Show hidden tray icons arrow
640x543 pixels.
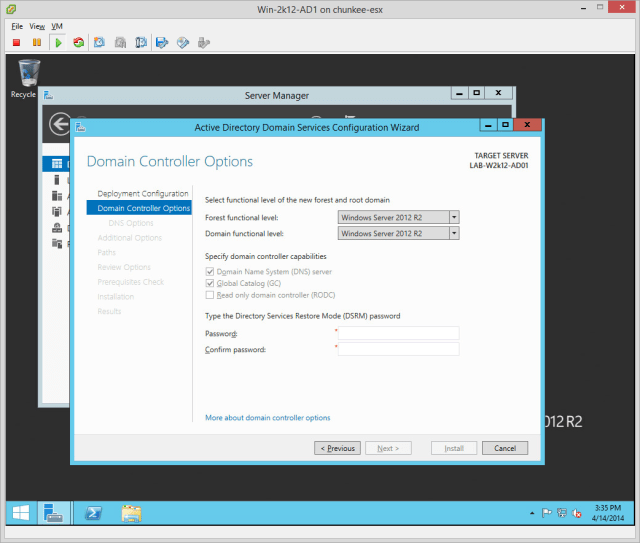[x=532, y=513]
